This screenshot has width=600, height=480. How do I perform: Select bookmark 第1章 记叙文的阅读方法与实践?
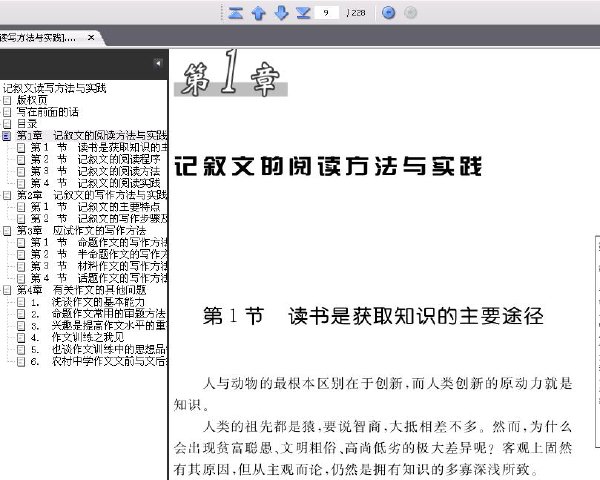(x=92, y=136)
